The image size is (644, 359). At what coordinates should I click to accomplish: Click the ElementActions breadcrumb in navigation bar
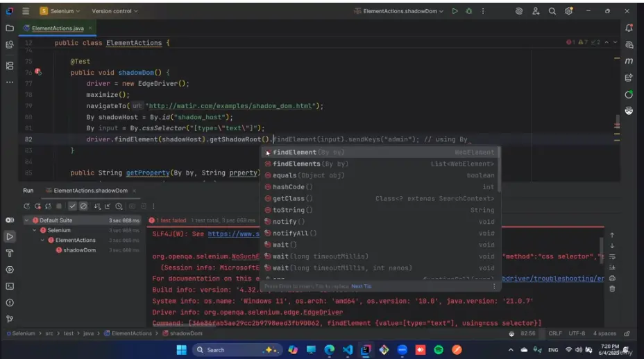[x=128, y=333]
